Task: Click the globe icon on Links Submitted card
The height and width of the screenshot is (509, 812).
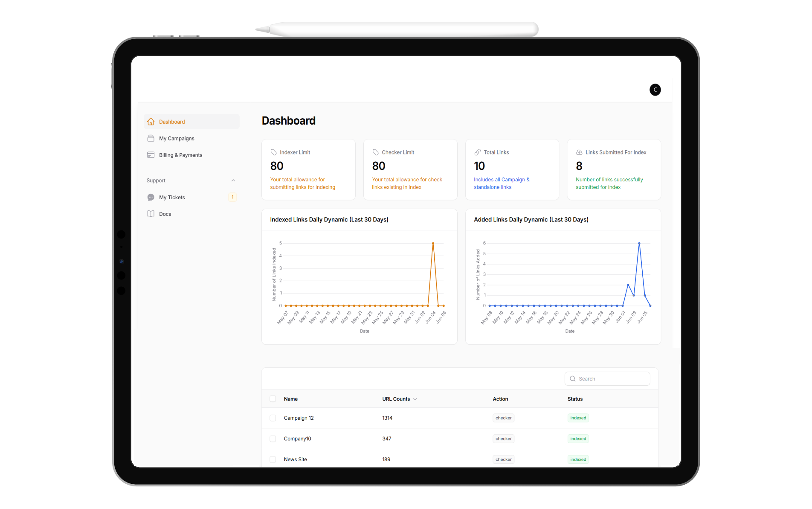Action: [x=579, y=152]
